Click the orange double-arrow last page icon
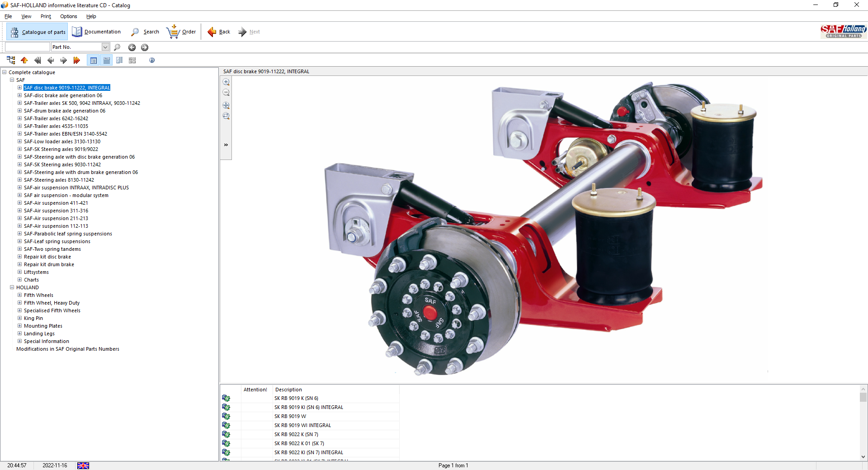The height and width of the screenshot is (470, 868). pyautogui.click(x=76, y=60)
